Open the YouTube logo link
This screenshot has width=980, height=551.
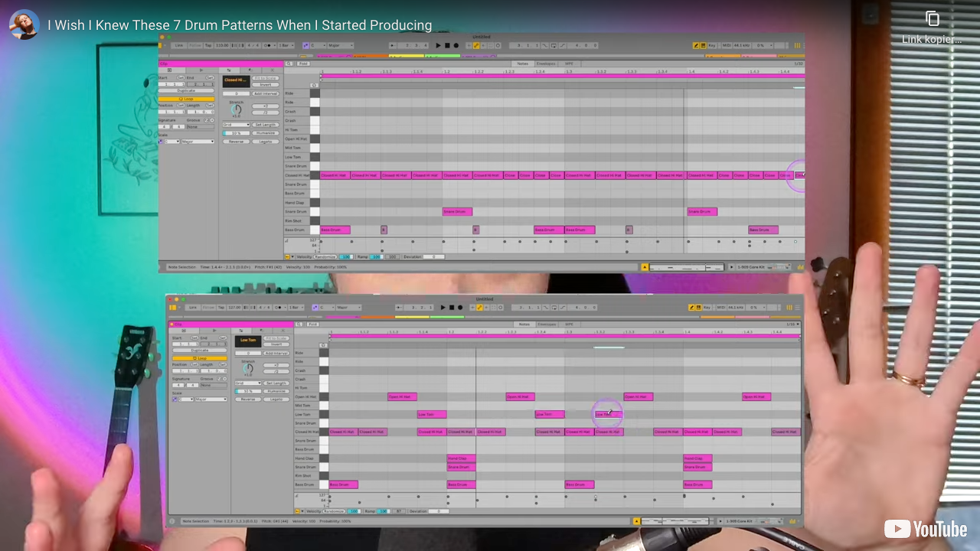coord(926,529)
